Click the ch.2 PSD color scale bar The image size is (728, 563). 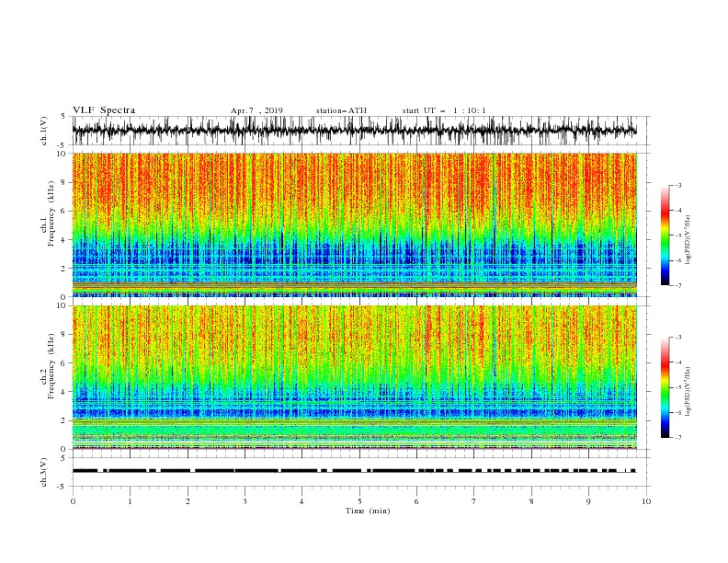[665, 387]
